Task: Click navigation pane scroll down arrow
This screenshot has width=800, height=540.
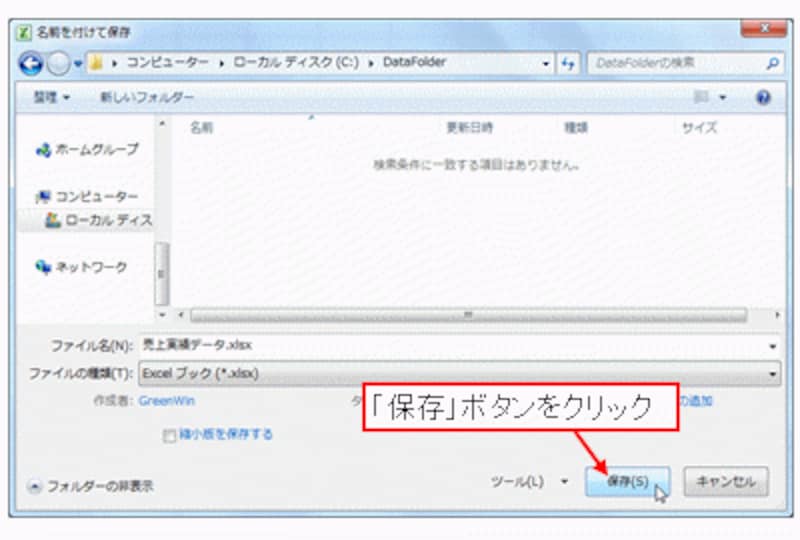Action: [x=162, y=315]
